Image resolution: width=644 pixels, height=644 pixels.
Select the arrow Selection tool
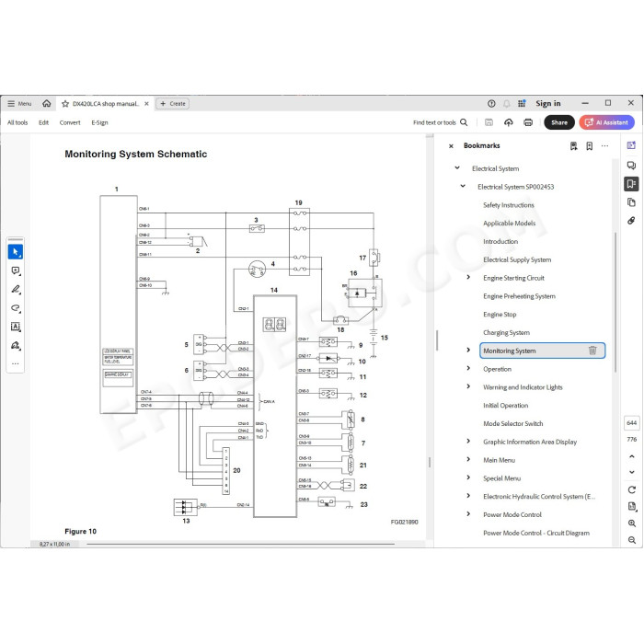(16, 251)
